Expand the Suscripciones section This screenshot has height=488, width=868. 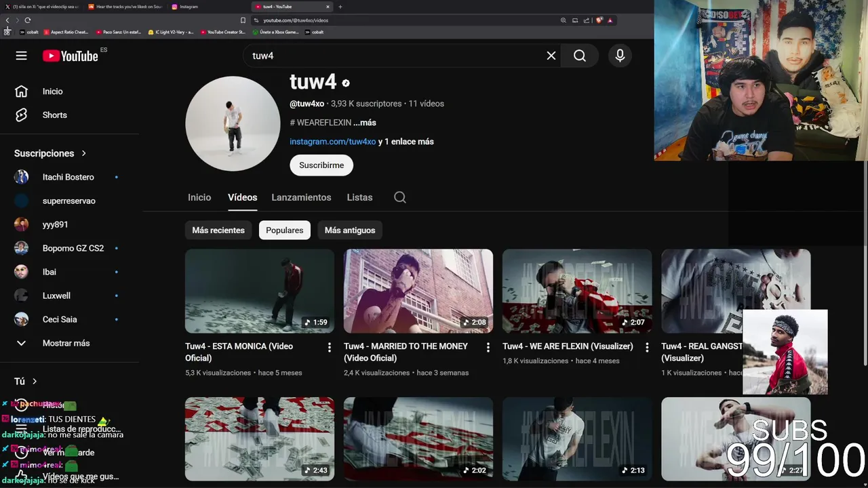coord(50,153)
